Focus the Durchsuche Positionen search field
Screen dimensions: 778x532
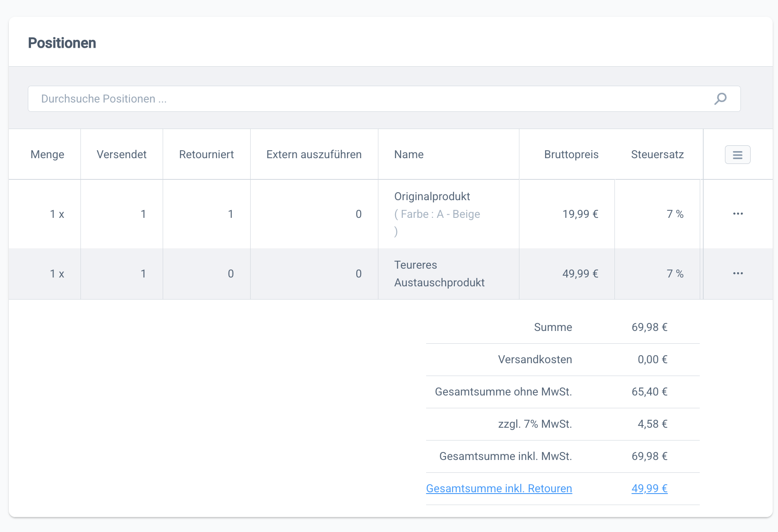click(371, 99)
